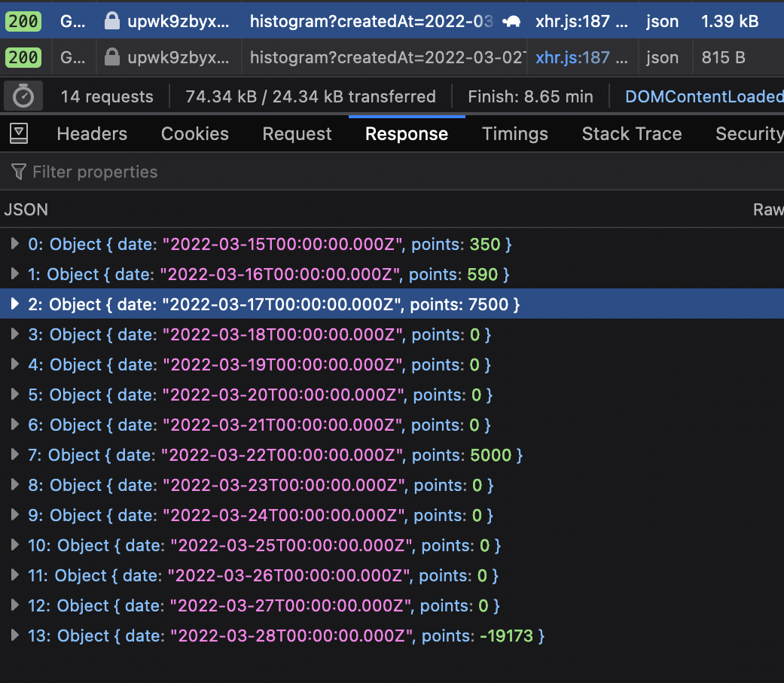Open xhr.js:187 initiator in the selected row
The height and width of the screenshot is (683, 784).
(572, 21)
